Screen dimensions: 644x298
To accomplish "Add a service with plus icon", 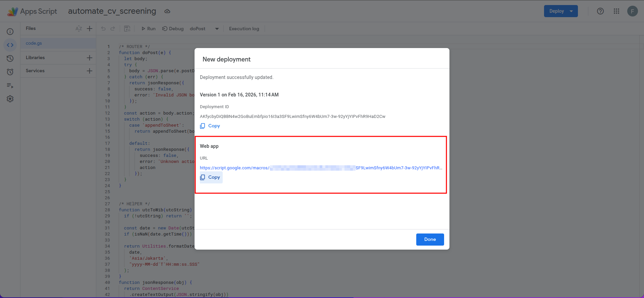I will click(90, 71).
